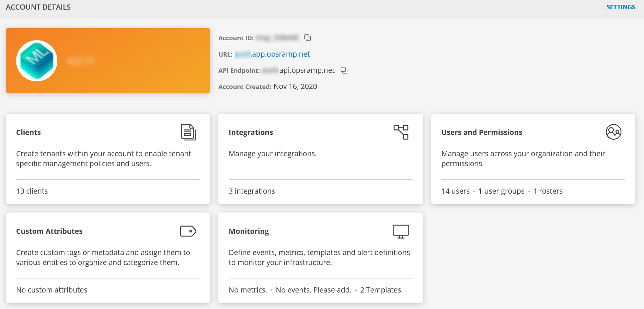The image size is (644, 309).
Task: Copy the Account ID to clipboard
Action: pyautogui.click(x=307, y=38)
